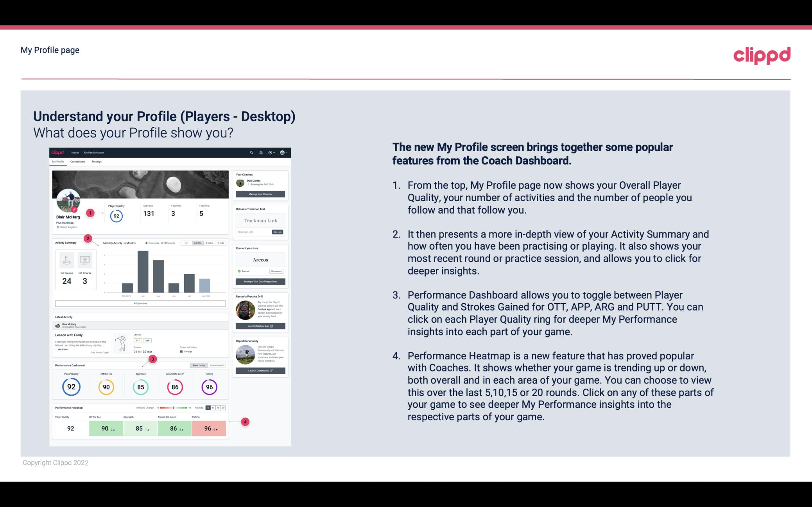
Task: Select the Putting performance ring icon
Action: 209,387
